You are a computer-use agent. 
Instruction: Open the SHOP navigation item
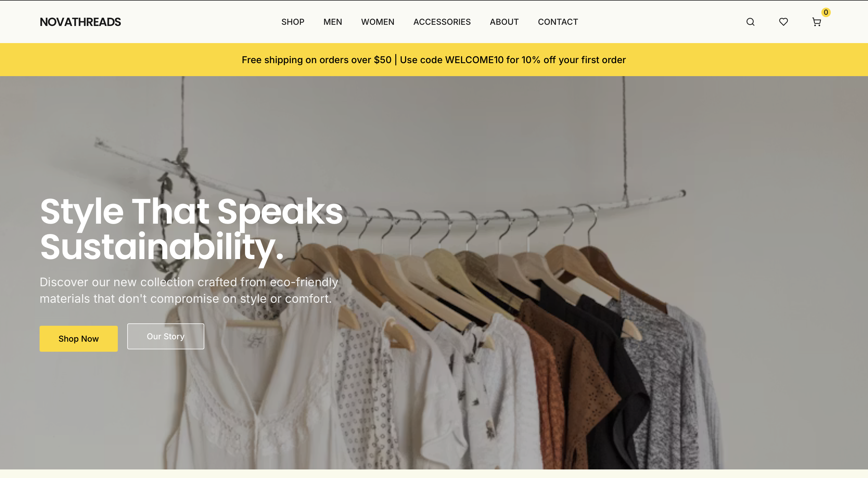[x=293, y=22]
